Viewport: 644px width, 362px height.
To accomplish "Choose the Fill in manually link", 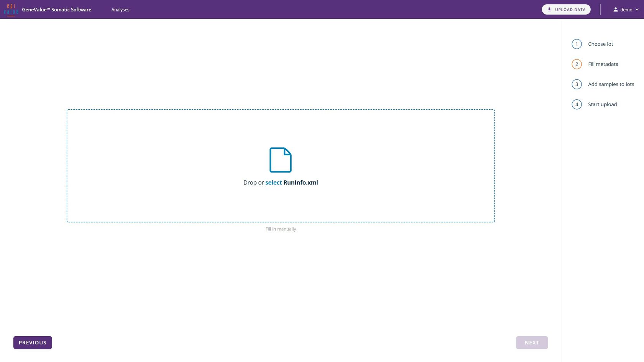I will click(281, 229).
